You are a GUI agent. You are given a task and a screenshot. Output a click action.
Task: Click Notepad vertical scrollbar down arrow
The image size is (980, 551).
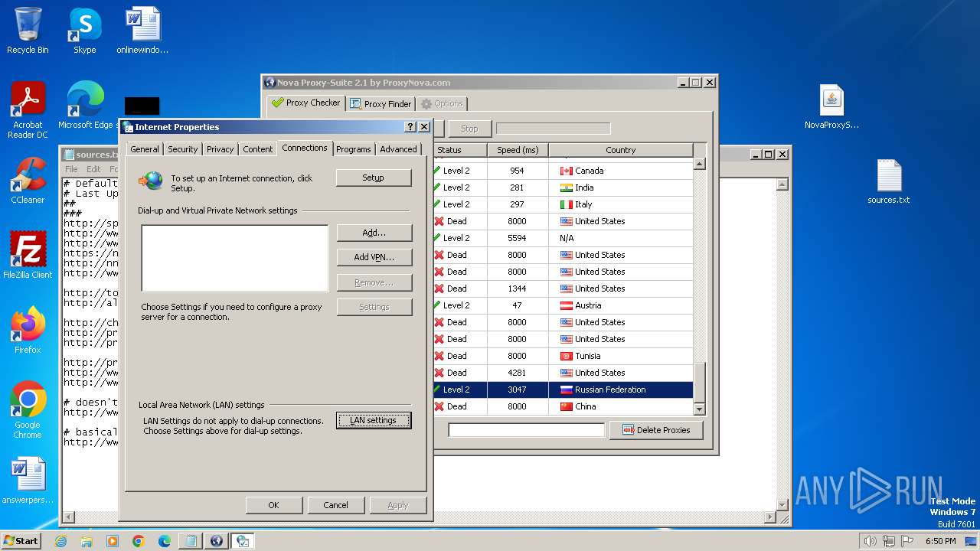point(782,504)
